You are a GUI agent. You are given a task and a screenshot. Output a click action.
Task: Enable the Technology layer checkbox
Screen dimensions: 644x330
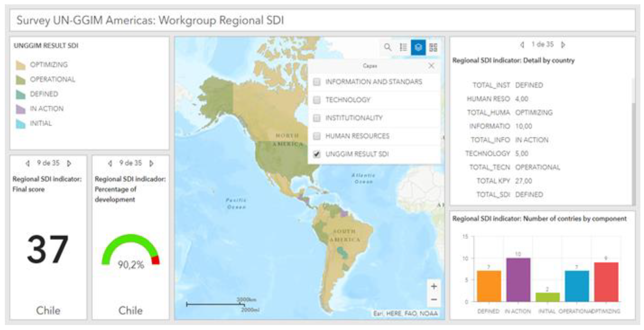tap(317, 100)
